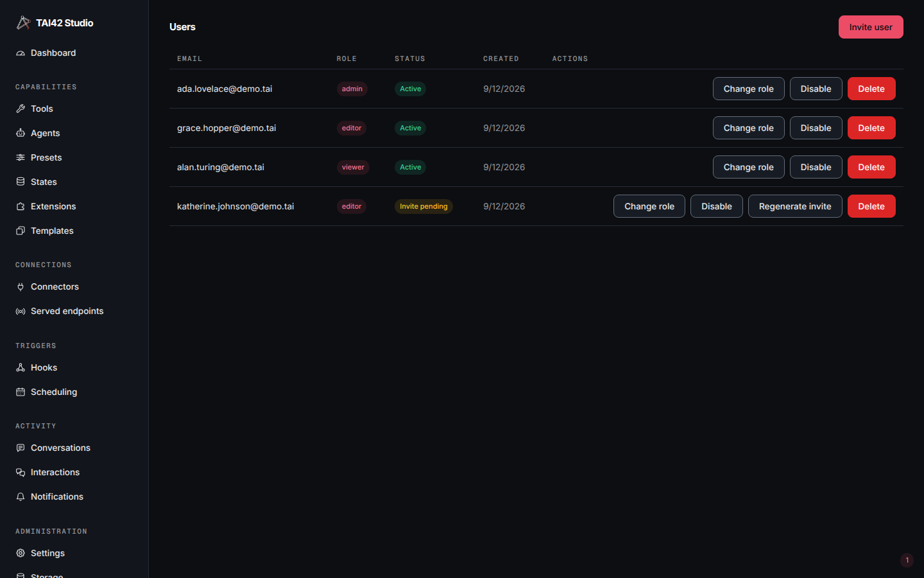Click the Tools wrench icon
Viewport: 924px width, 578px height.
coord(21,109)
